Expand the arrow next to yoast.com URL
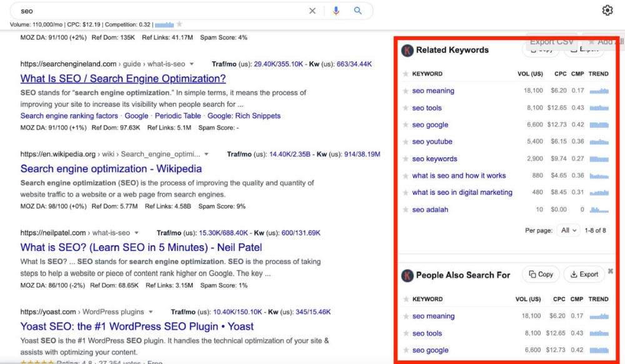Image resolution: width=625 pixels, height=364 pixels. point(150,312)
